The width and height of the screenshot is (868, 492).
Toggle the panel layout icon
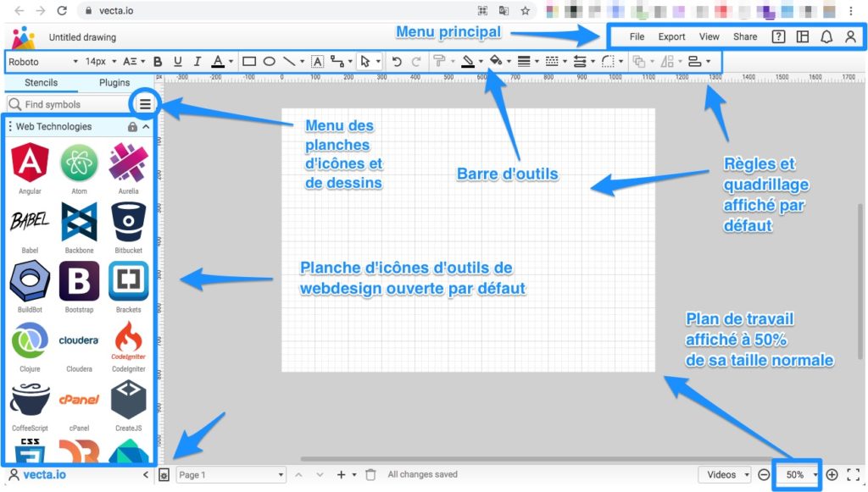(x=803, y=36)
